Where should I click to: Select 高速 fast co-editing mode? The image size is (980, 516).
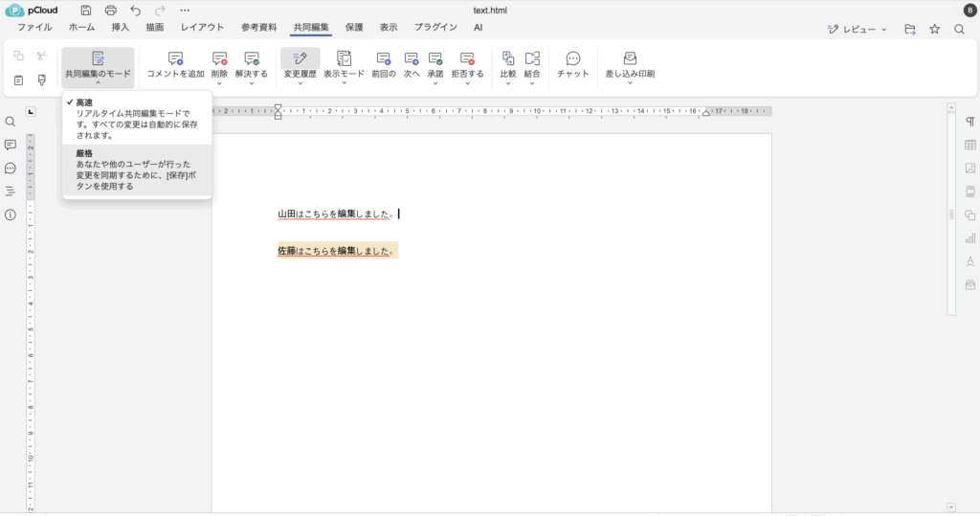point(137,119)
